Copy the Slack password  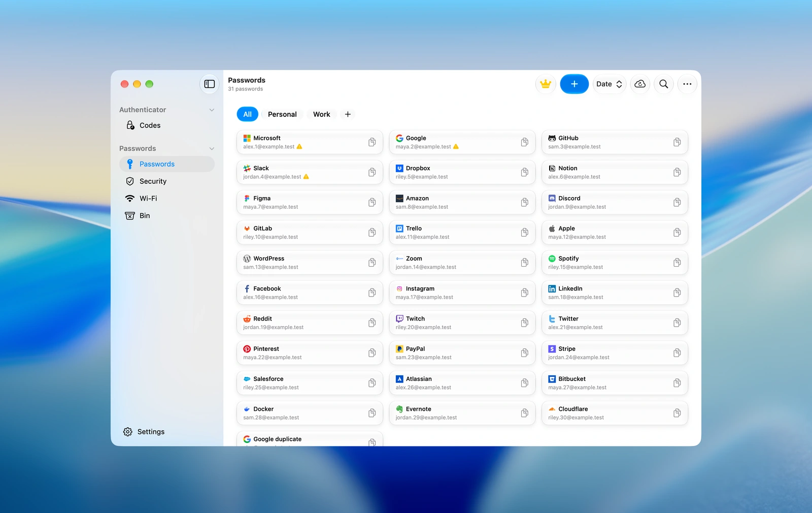pos(372,172)
